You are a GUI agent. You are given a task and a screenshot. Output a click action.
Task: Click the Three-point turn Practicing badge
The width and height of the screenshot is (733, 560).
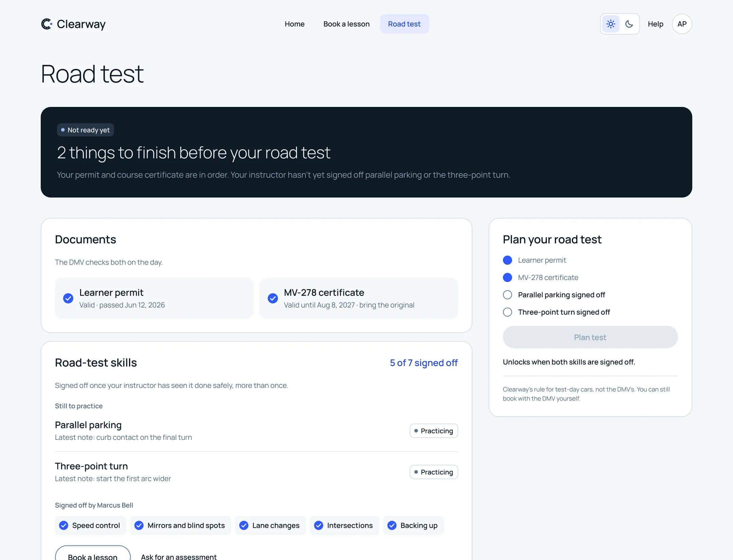tap(434, 472)
